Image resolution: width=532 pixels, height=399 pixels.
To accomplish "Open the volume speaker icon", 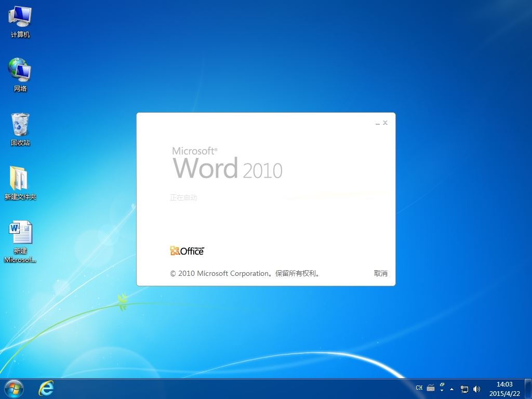I will coord(476,389).
